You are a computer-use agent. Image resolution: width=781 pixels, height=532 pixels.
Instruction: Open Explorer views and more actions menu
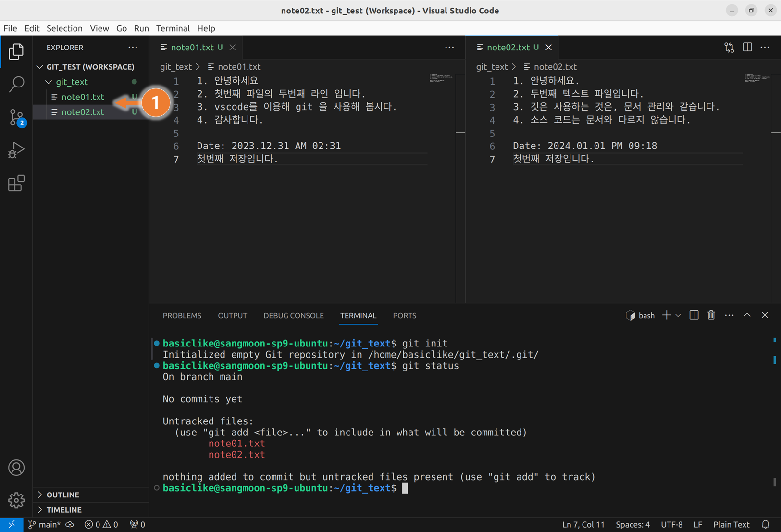pos(133,48)
